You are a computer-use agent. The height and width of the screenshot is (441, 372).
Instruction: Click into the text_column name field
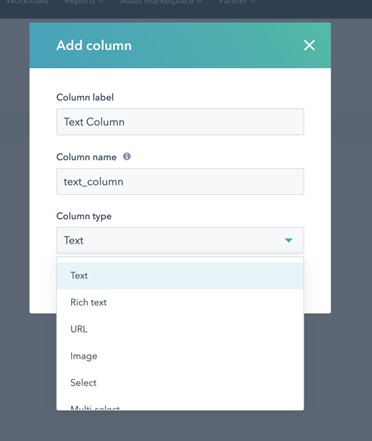click(x=180, y=182)
